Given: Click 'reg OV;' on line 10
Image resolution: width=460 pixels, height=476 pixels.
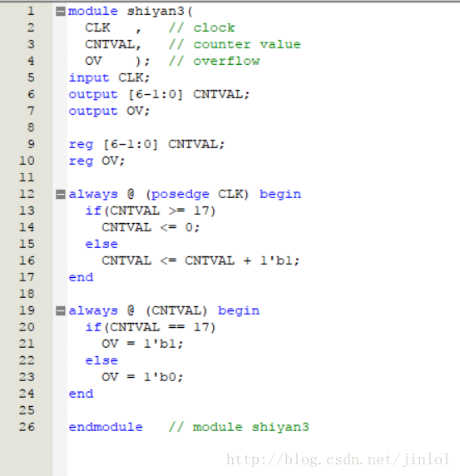Looking at the screenshot, I should 96,161.
